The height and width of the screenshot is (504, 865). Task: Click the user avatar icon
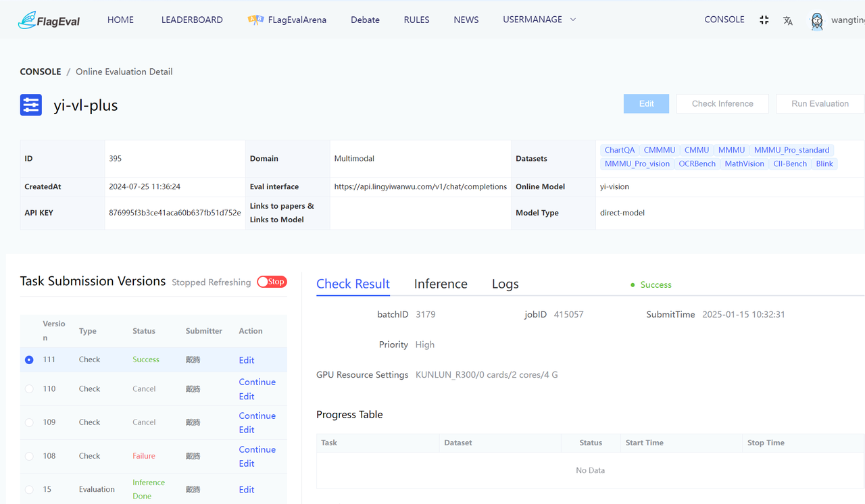816,21
